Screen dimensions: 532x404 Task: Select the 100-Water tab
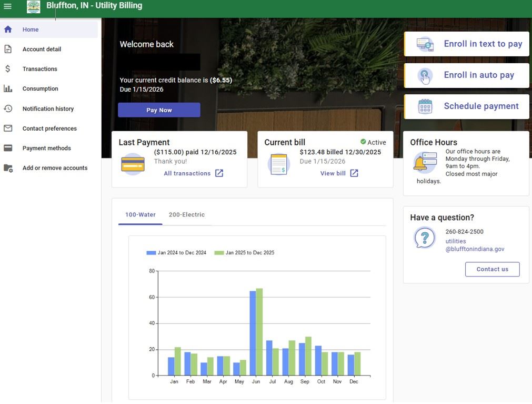139,215
